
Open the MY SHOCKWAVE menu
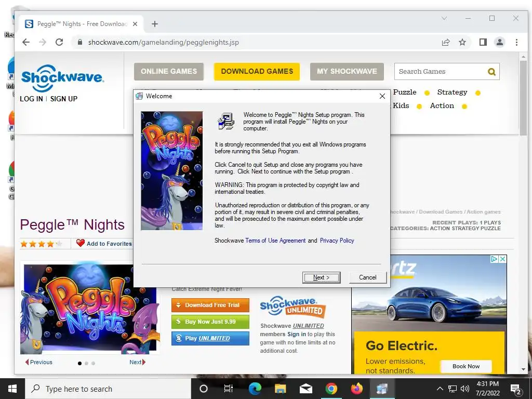pyautogui.click(x=347, y=71)
